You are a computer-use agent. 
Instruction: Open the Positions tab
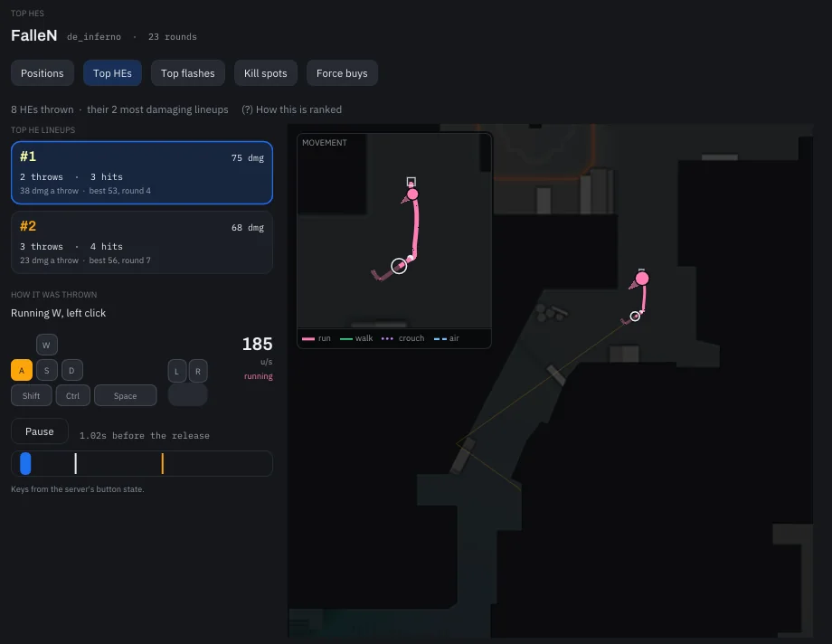coord(42,73)
